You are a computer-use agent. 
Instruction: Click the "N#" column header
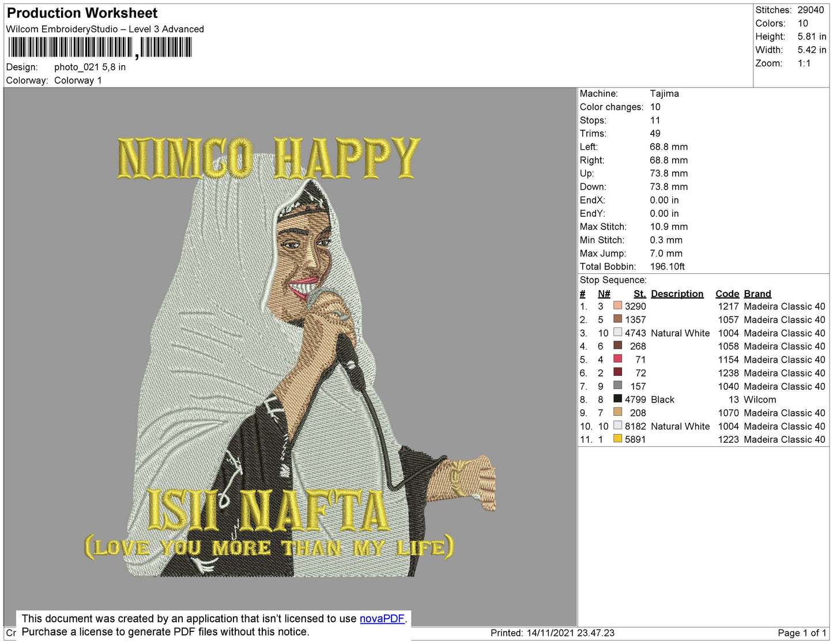tap(604, 293)
